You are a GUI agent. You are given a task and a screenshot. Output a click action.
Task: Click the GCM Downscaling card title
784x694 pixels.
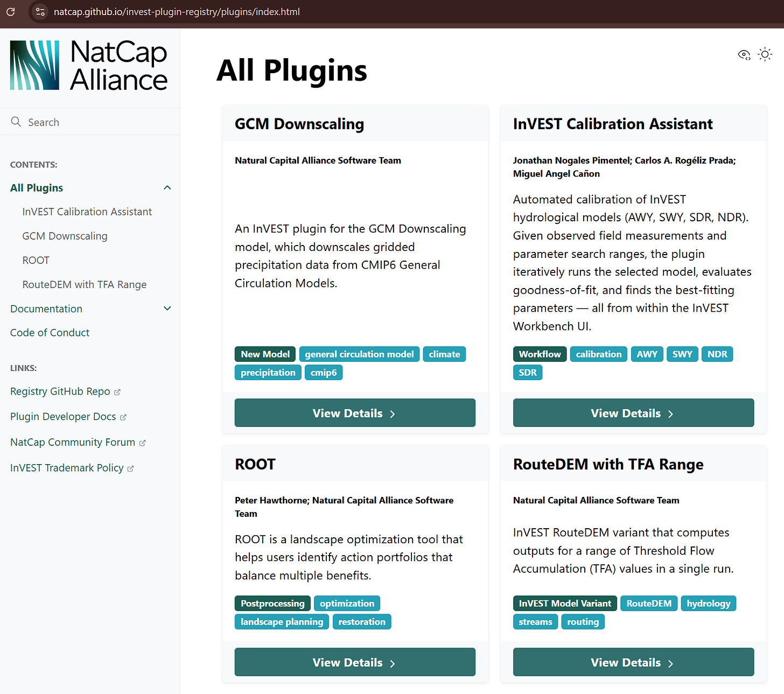299,124
